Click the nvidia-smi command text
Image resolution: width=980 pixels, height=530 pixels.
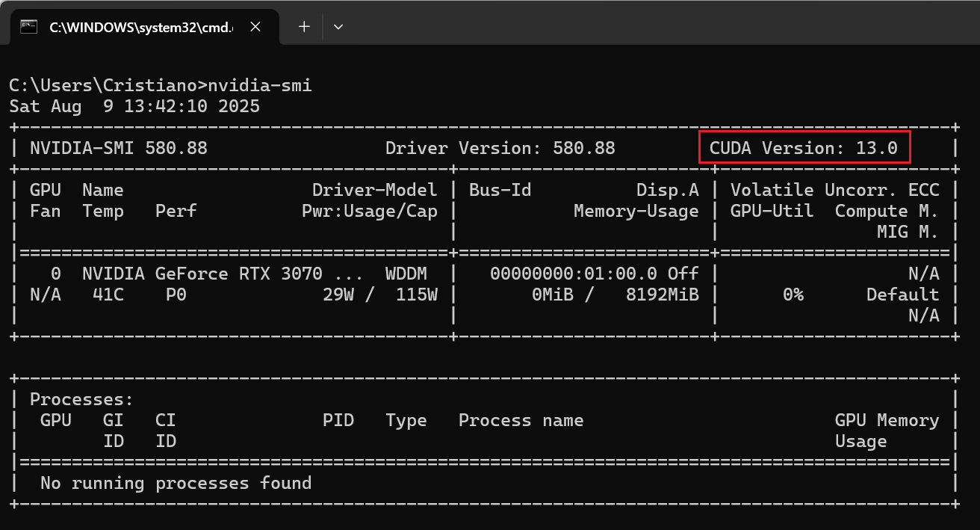[260, 85]
